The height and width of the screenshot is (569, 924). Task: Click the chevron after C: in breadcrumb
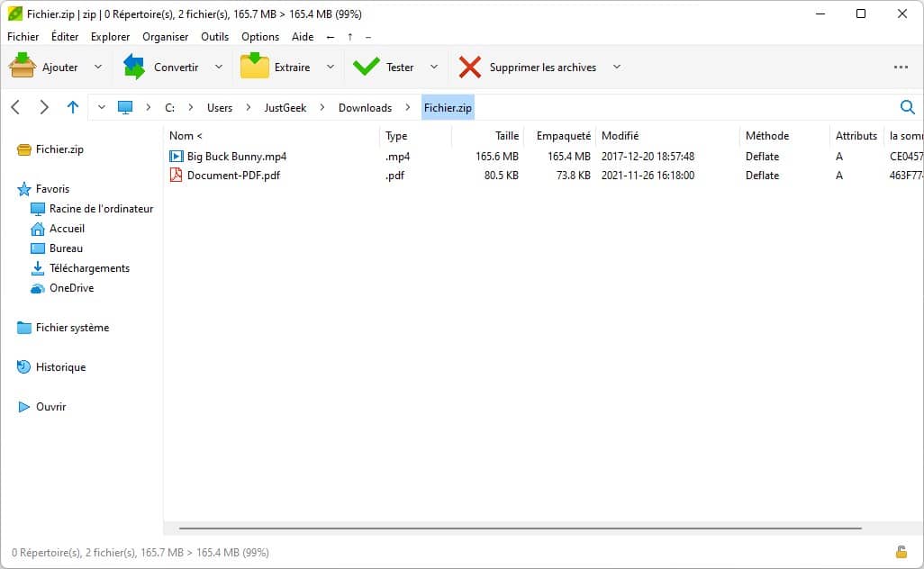tap(190, 107)
